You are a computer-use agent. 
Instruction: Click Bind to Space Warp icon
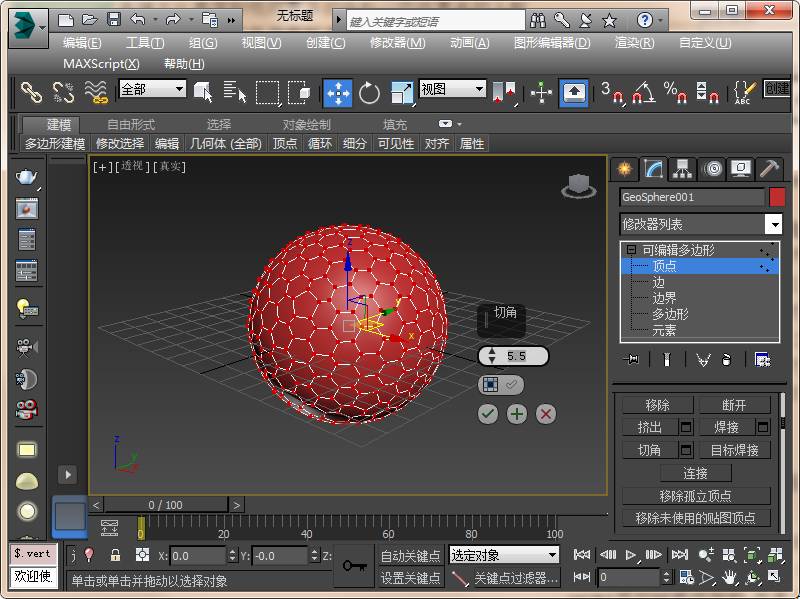coord(96,93)
